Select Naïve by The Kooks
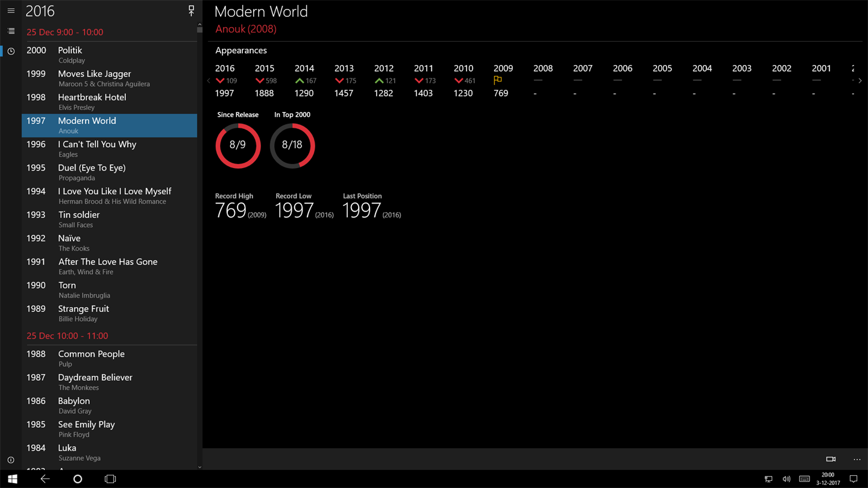 pyautogui.click(x=109, y=243)
